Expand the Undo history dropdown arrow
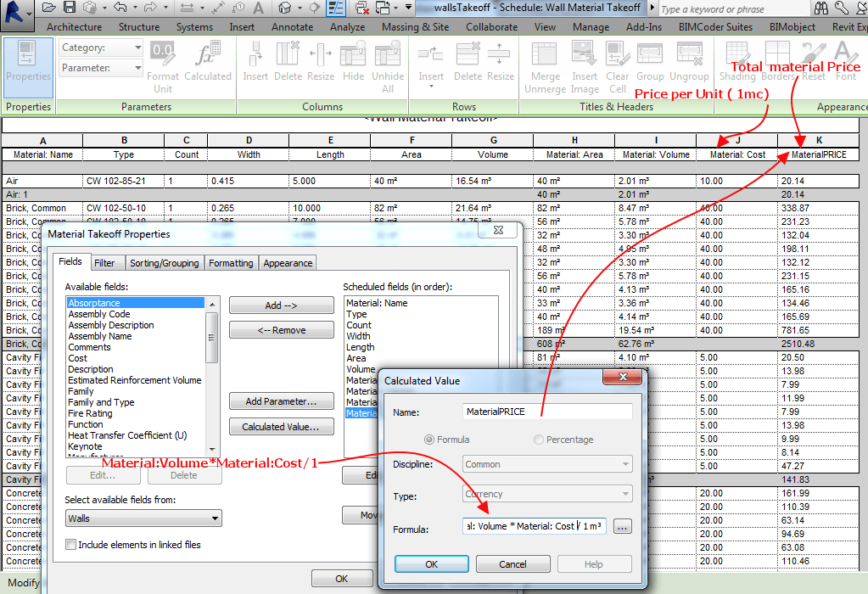Image resolution: width=868 pixels, height=594 pixels. pyautogui.click(x=135, y=8)
